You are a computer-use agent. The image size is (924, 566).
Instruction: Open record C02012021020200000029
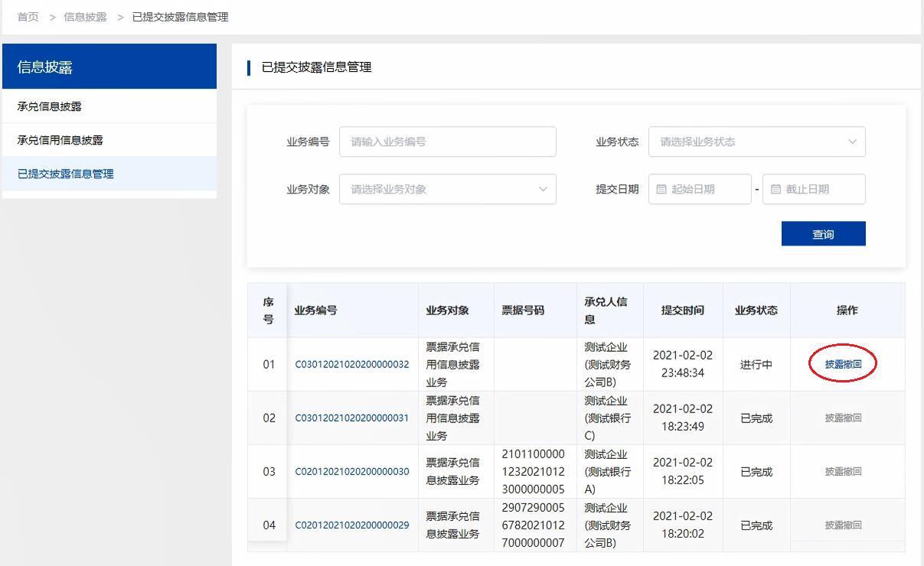[351, 525]
